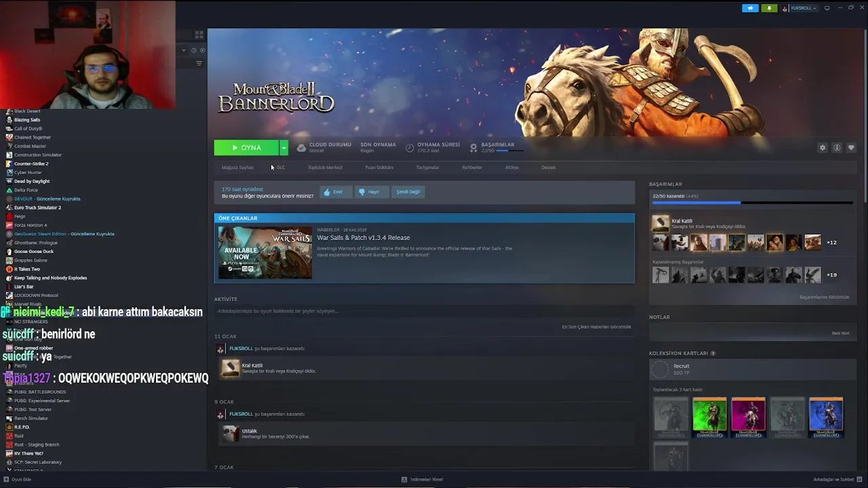Image resolution: width=868 pixels, height=488 pixels.
Task: Click En Son Çıkan Haberleri Görüntüle link
Action: (x=596, y=327)
